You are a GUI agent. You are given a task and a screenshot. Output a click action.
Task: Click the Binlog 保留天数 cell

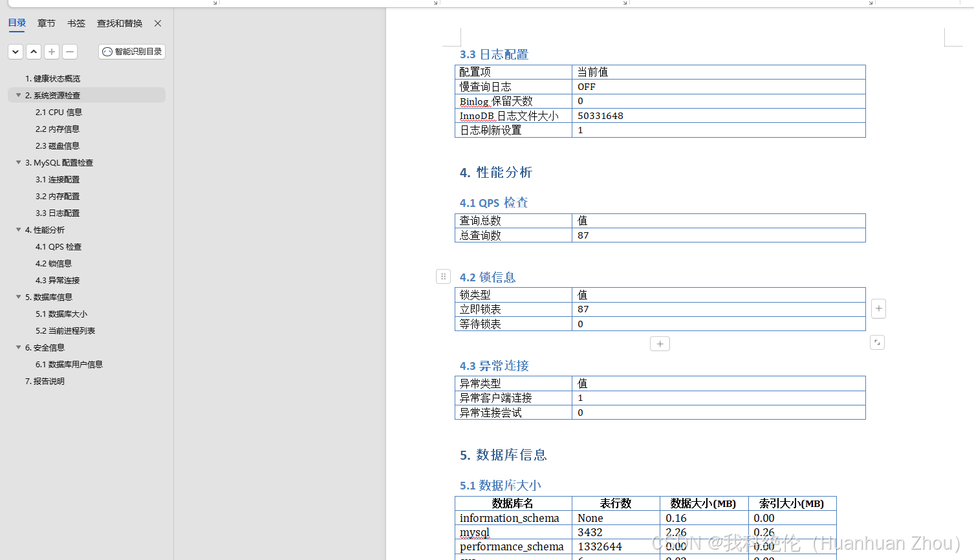tap(514, 101)
